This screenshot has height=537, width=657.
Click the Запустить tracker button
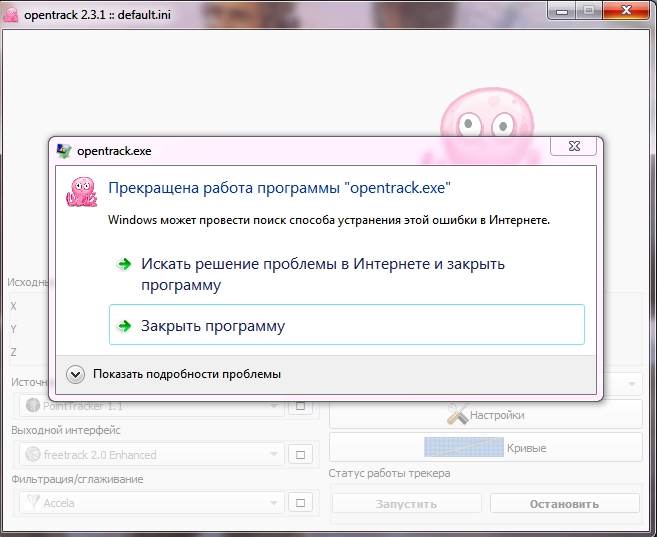point(406,503)
